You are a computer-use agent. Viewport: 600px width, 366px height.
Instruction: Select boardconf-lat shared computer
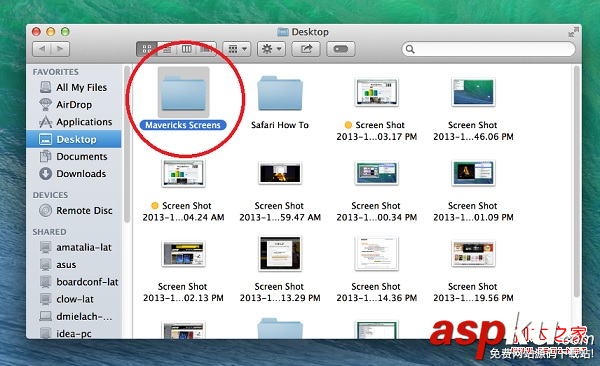pyautogui.click(x=74, y=282)
